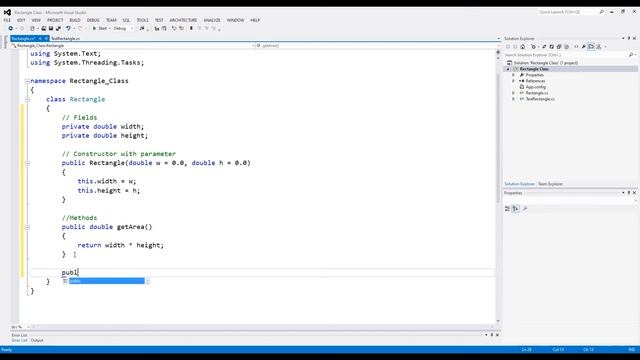Collapse the Rectangle Class project node
Image resolution: width=640 pixels, height=360 pixels.
click(508, 69)
